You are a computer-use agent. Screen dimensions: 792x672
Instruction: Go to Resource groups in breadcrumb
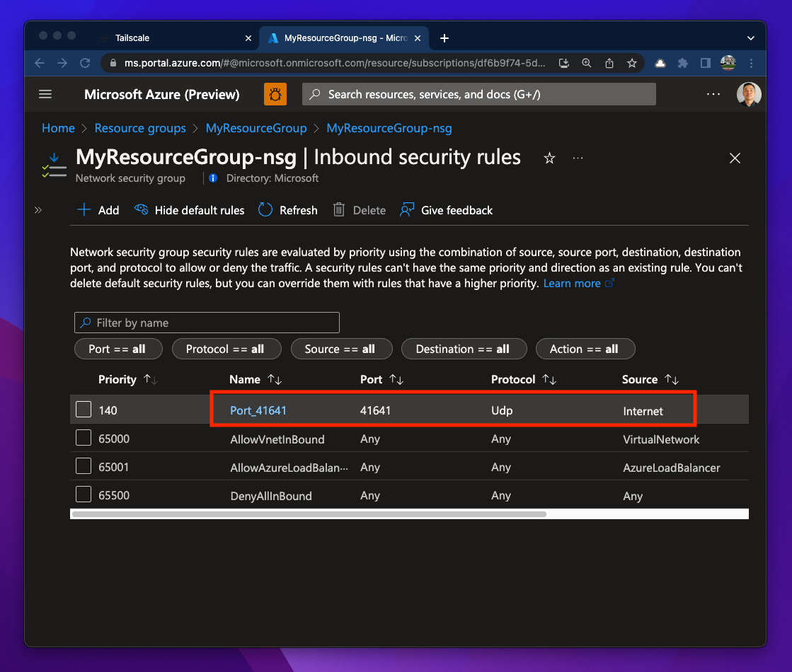pyautogui.click(x=140, y=128)
